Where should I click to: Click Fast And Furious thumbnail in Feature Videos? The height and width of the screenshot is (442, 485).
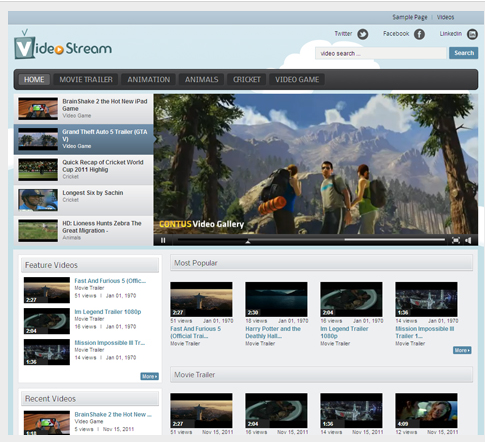tap(47, 290)
